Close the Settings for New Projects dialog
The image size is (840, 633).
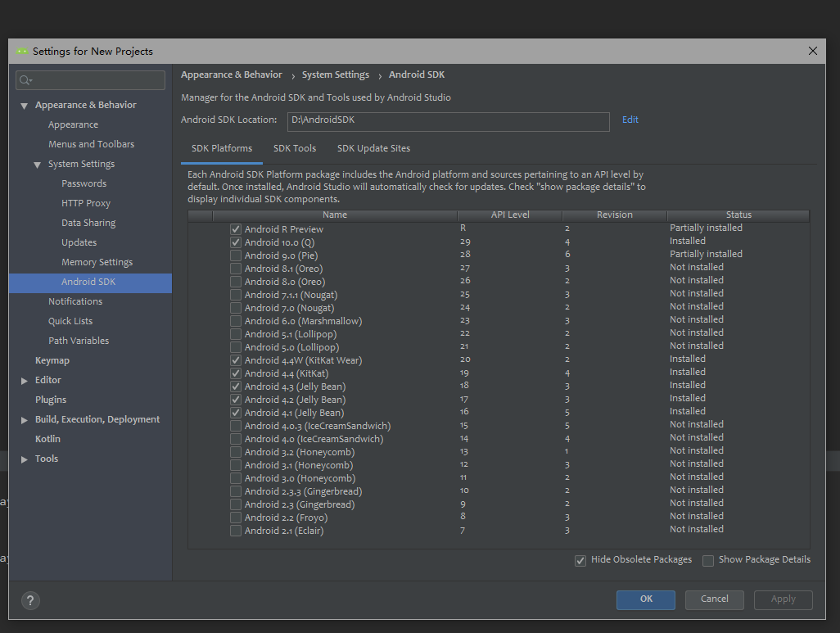pos(813,51)
